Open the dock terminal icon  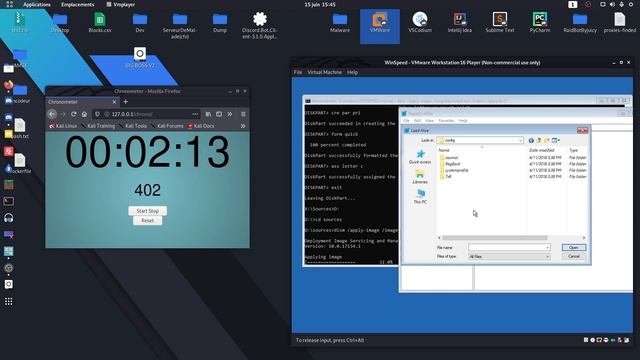pyautogui.click(x=9, y=201)
